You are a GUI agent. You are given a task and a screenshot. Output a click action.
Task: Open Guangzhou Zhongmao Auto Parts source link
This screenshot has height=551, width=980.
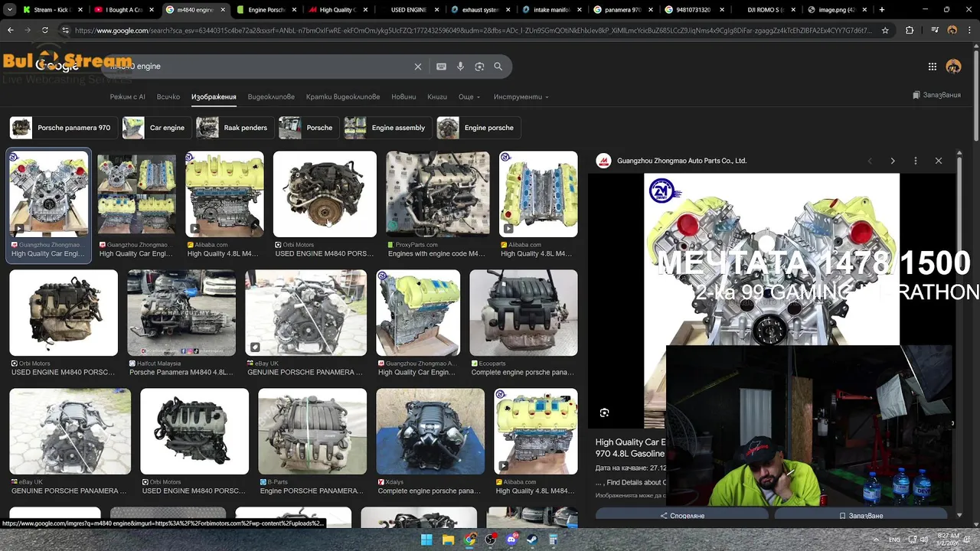681,161
